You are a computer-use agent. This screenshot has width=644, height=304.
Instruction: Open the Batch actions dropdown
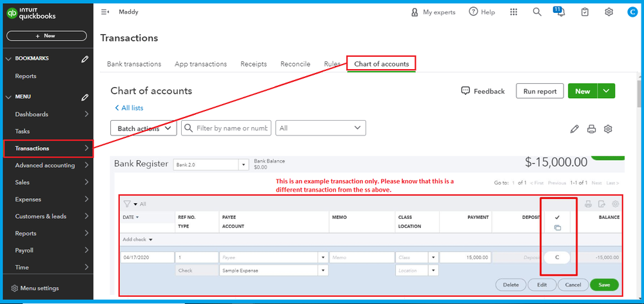(144, 128)
